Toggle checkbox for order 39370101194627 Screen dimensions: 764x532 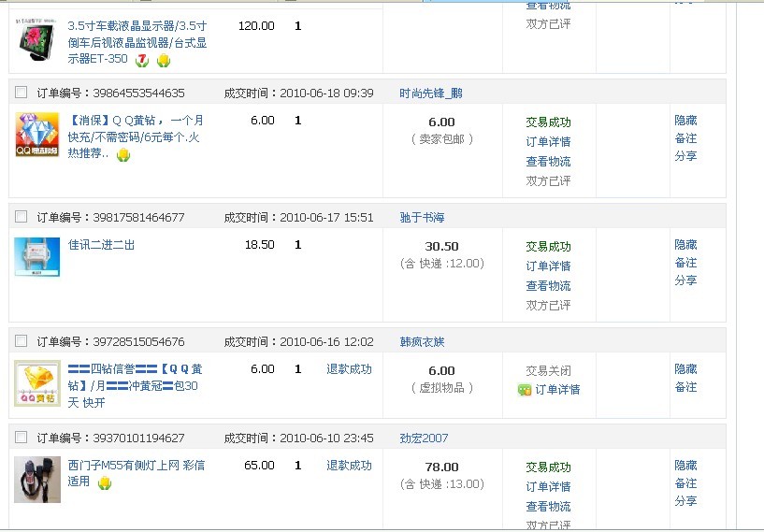click(x=22, y=438)
